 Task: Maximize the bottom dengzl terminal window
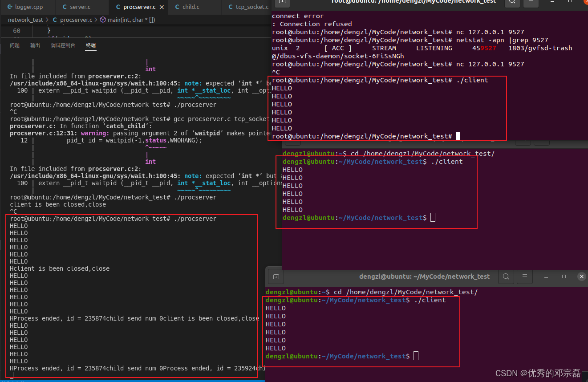coord(564,276)
